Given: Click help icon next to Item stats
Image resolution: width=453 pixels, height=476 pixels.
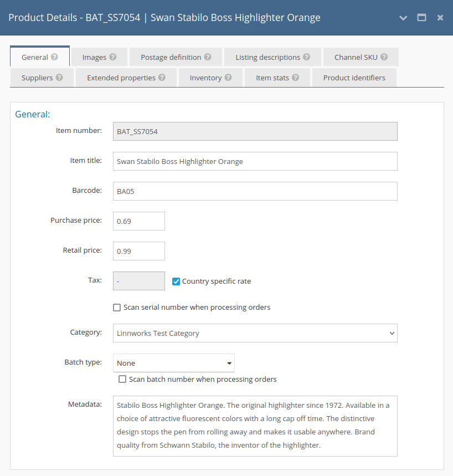Looking at the screenshot, I should pos(296,78).
